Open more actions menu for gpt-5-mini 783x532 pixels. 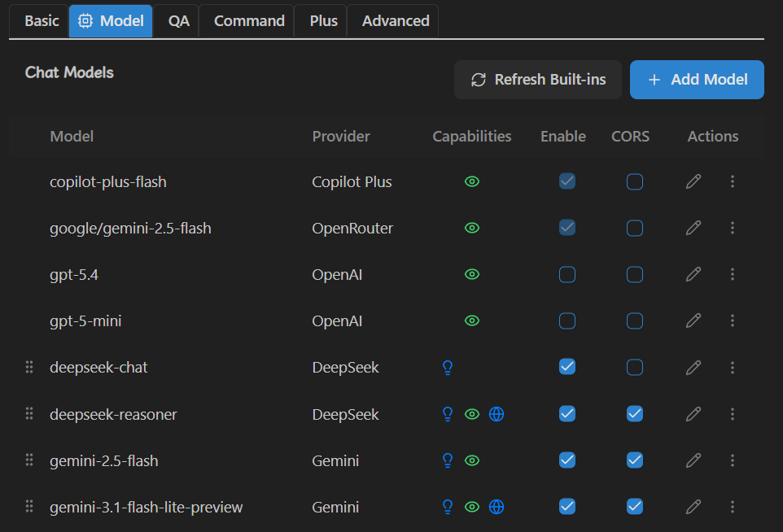(x=732, y=321)
